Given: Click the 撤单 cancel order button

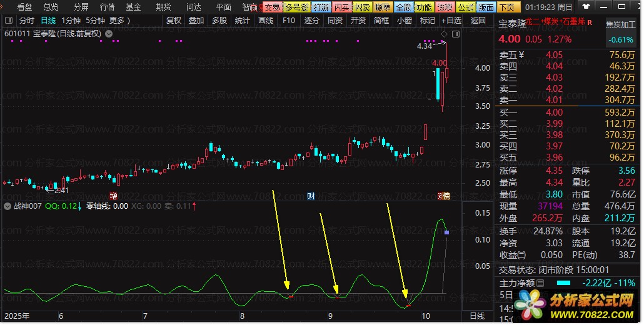Looking at the screenshot, I should pos(383,7).
